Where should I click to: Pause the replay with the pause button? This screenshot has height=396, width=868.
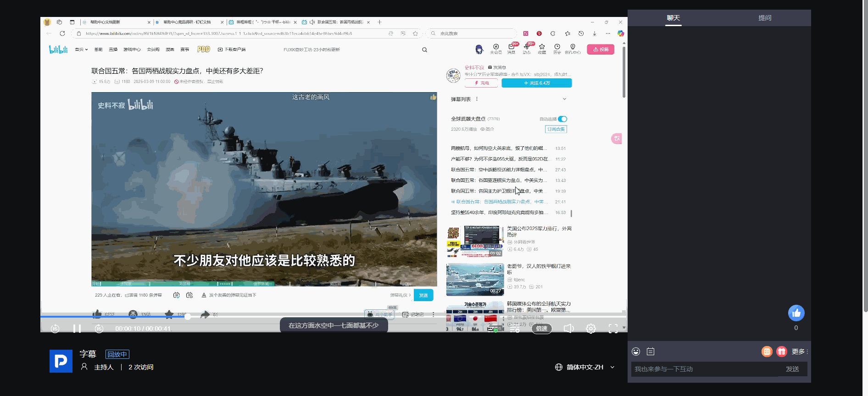tap(77, 329)
